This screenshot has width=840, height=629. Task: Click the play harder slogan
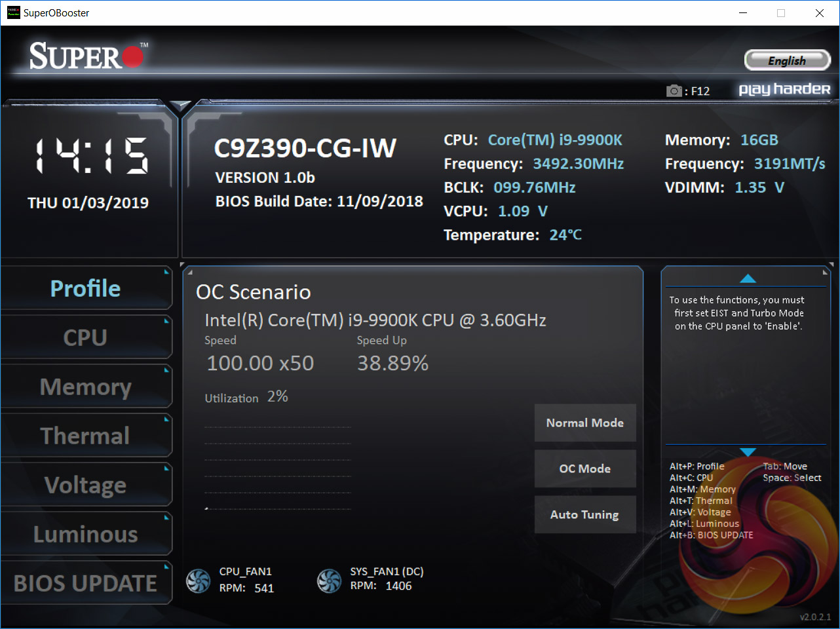pyautogui.click(x=784, y=89)
